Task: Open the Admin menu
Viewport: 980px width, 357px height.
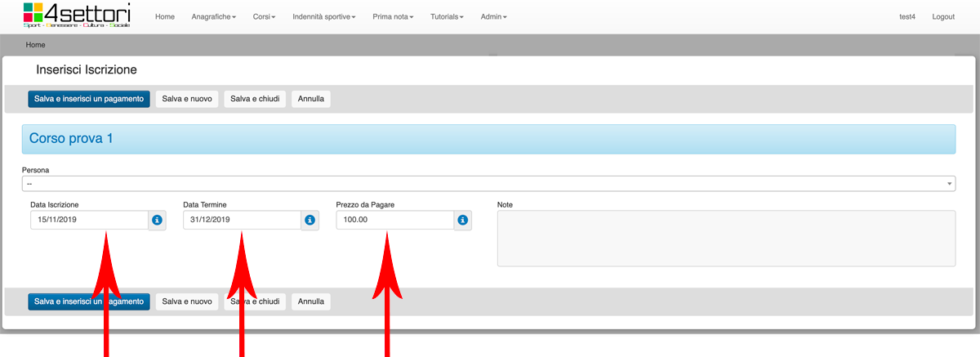Action: (493, 16)
